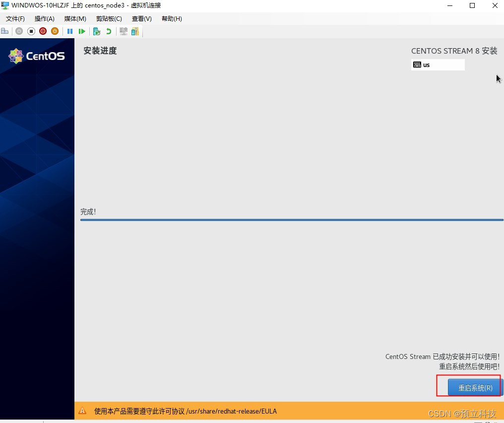Screen dimensions: 504x423
Task: Click the VM connection window title icon
Action: pos(5,5)
